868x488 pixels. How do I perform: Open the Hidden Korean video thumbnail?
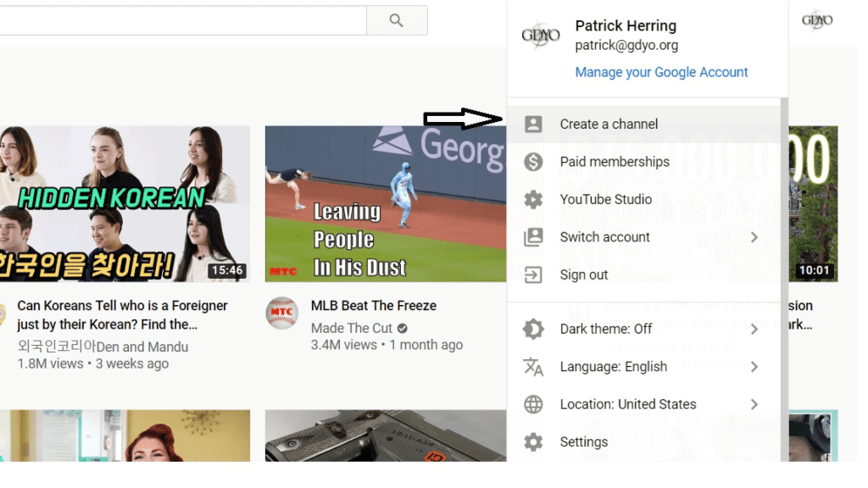click(x=125, y=203)
